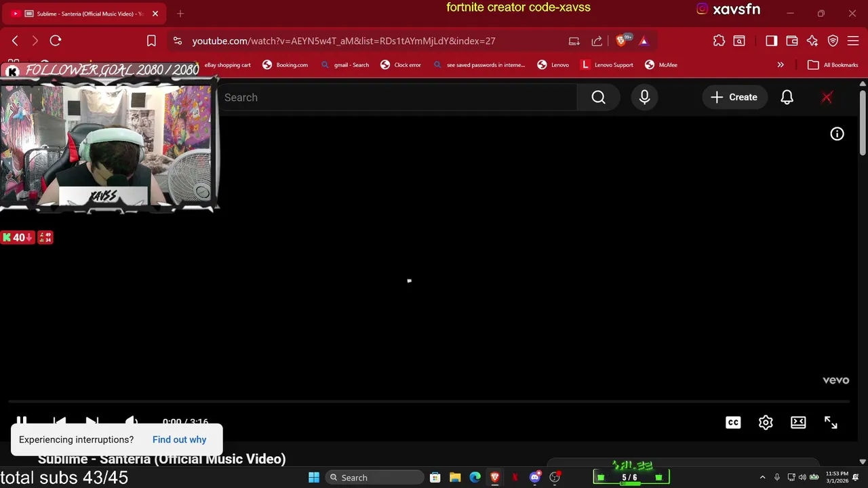Open Clock error bookmark
The width and height of the screenshot is (868, 488).
click(401, 65)
